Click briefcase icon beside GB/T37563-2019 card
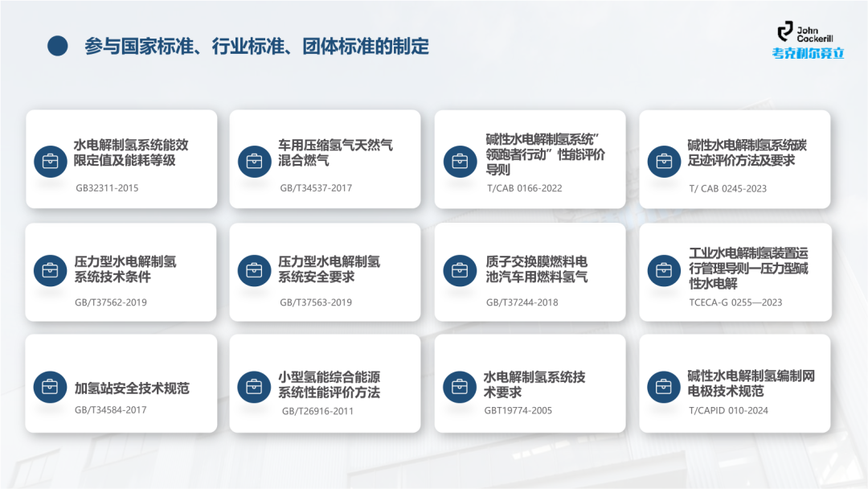 point(254,270)
